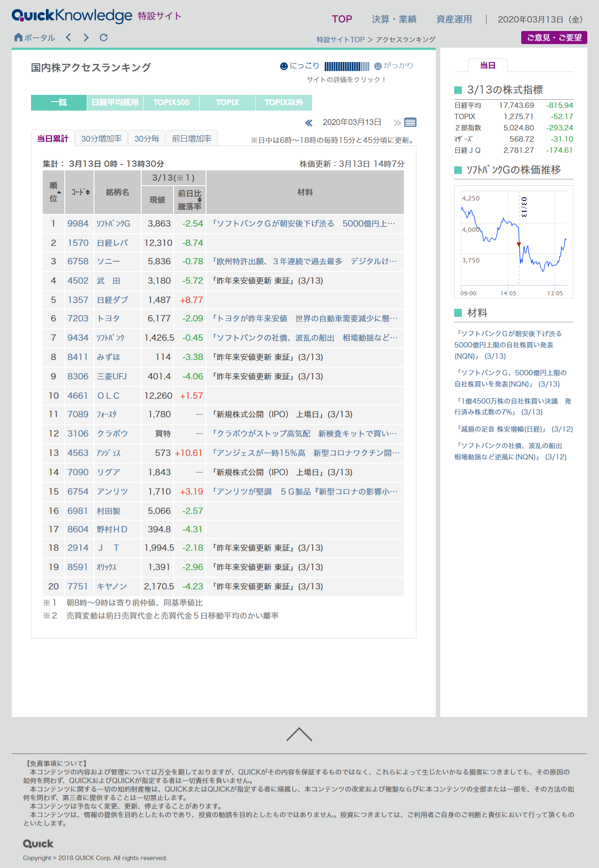Go to next date with double right arrows
Screen dimensions: 599x868
pos(397,123)
